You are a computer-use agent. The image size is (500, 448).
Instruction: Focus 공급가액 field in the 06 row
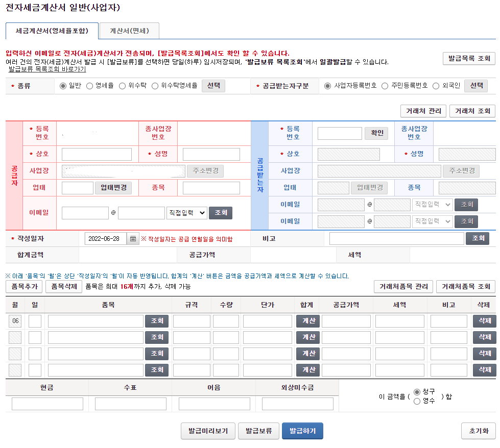click(x=346, y=321)
